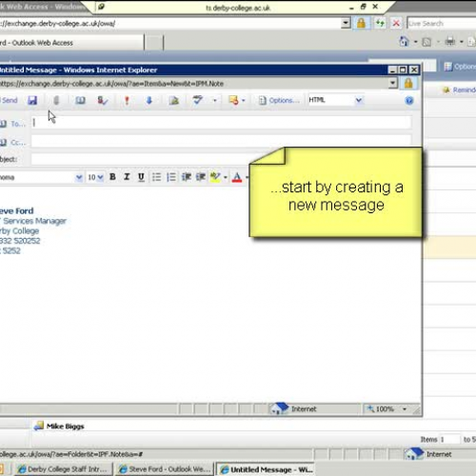Click the padlock in message window address bar
476x476 pixels.
pyautogui.click(x=408, y=84)
